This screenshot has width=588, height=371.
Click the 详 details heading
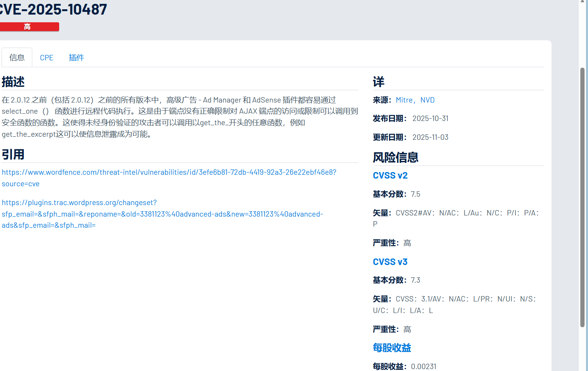378,81
